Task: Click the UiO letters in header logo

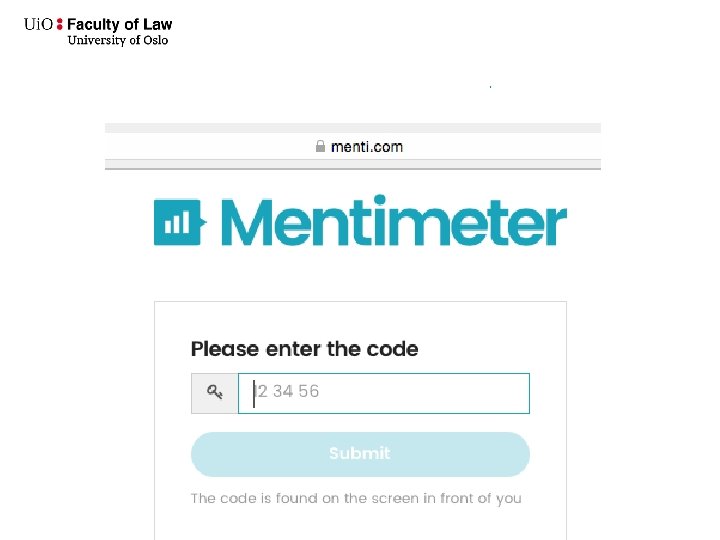Action: point(38,25)
